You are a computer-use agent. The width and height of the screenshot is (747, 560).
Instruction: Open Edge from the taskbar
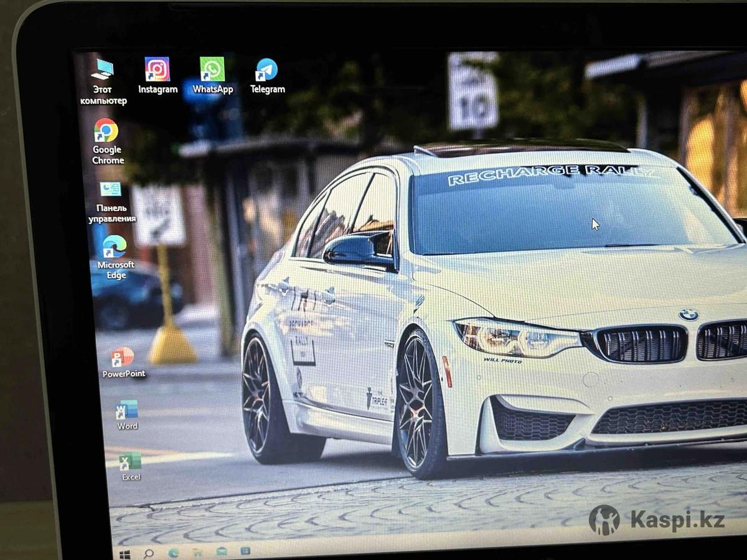[174, 553]
